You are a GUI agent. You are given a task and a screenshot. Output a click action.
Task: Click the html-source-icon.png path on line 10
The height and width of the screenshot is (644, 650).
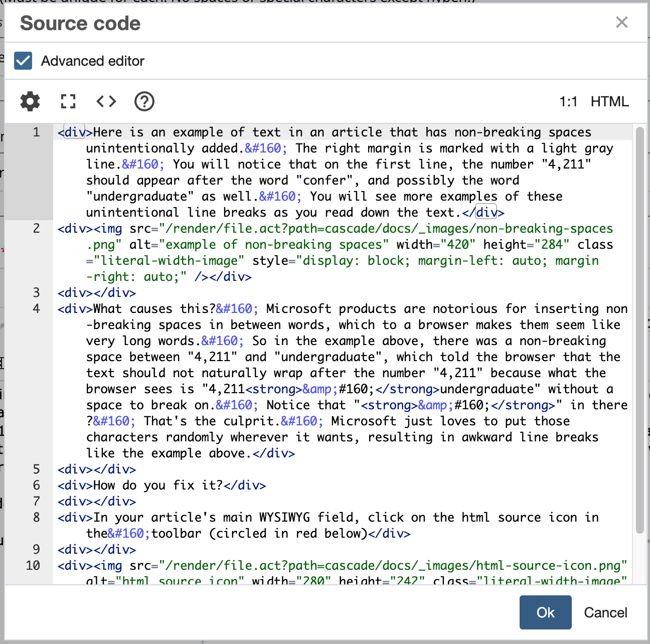click(393, 565)
